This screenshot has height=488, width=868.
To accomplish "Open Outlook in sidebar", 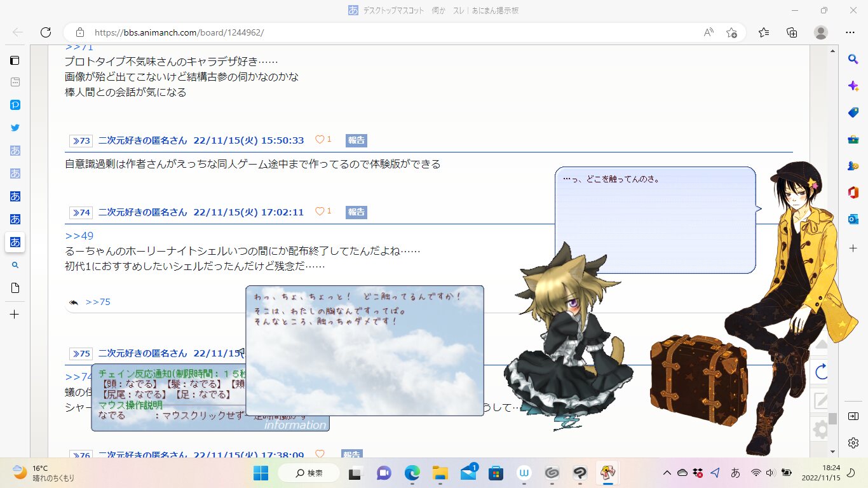I will (853, 219).
